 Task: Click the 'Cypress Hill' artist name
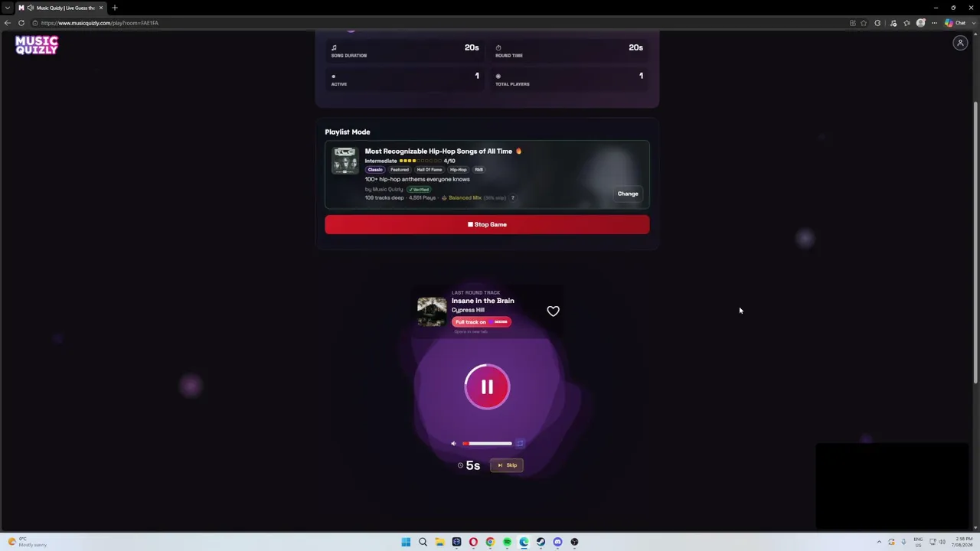click(x=468, y=310)
